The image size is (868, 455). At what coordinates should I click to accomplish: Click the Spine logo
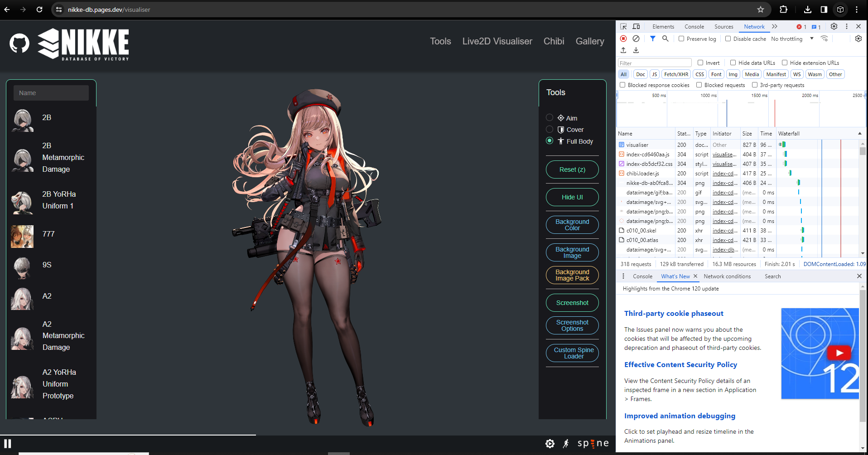(593, 443)
